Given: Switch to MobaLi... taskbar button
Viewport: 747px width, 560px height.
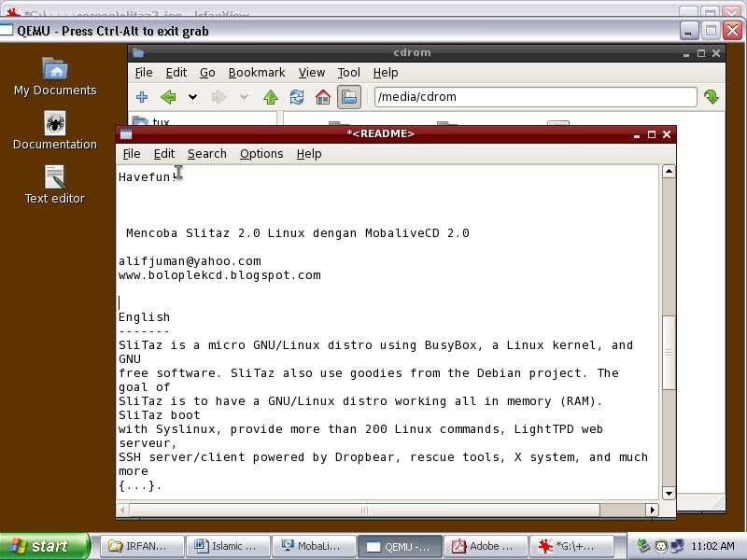Looking at the screenshot, I should [314, 546].
